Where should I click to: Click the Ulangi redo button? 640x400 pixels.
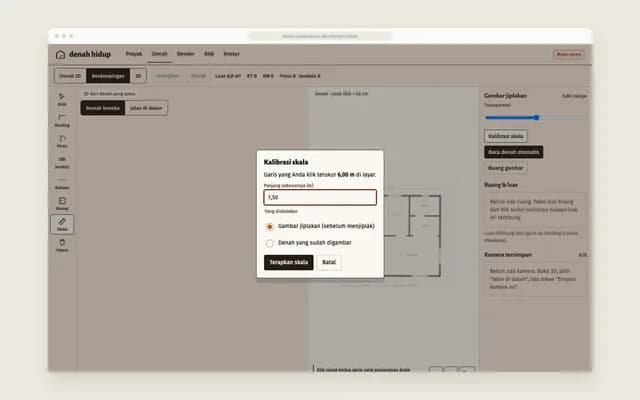[x=198, y=76]
